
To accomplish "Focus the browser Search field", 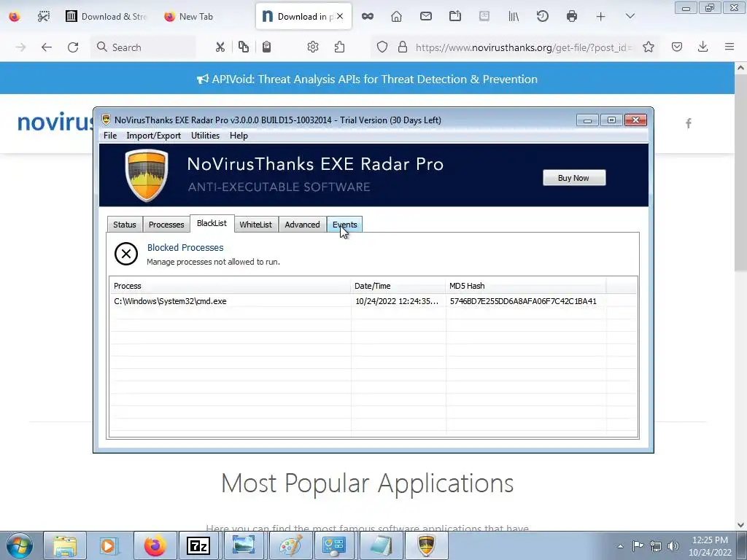I will click(143, 47).
